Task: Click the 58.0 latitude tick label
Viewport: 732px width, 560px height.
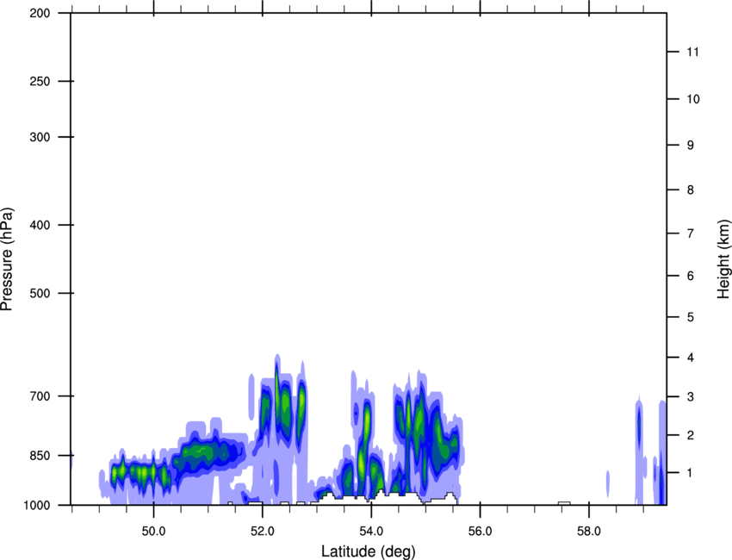Action: 589,532
